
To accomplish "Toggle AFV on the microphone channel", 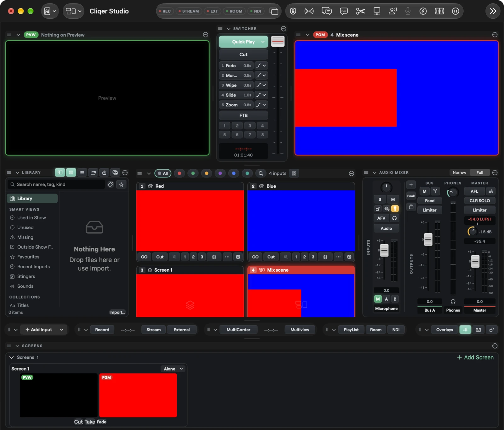I will coord(381,218).
